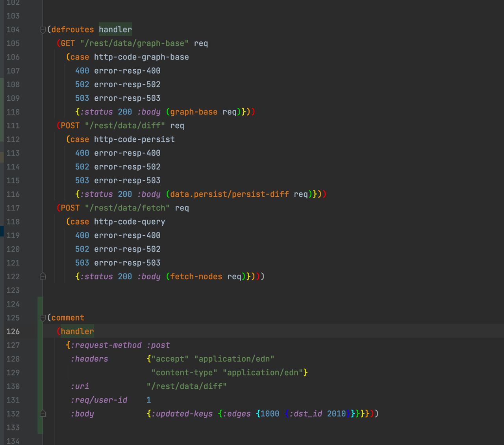Image resolution: width=504 pixels, height=445 pixels.
Task: Click the :post keyword on line 127
Action: click(x=158, y=345)
